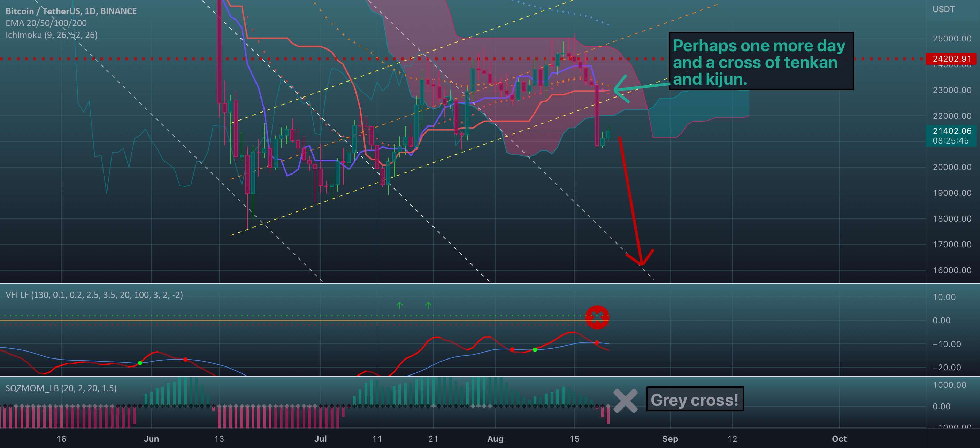Open the VFI LF indicator legend

pos(94,295)
